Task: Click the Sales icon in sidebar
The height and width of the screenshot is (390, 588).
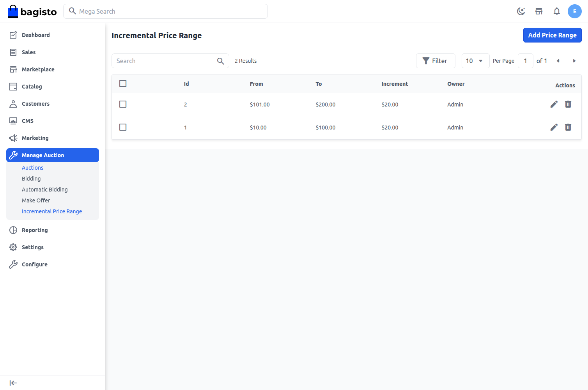Action: pos(13,52)
